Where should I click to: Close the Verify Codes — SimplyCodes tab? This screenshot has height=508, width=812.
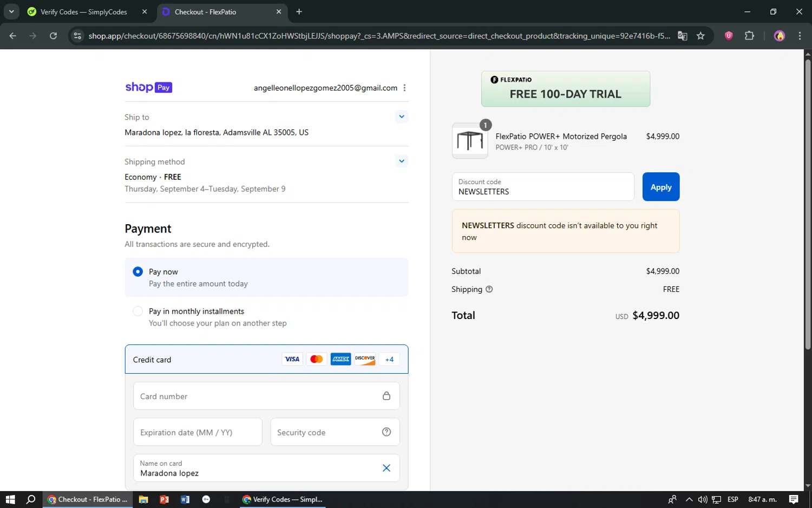coord(145,12)
